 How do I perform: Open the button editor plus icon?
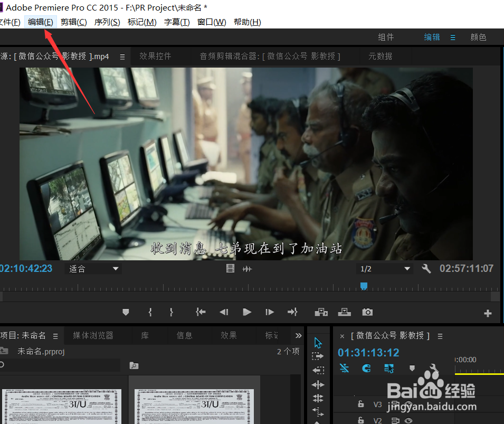point(488,313)
